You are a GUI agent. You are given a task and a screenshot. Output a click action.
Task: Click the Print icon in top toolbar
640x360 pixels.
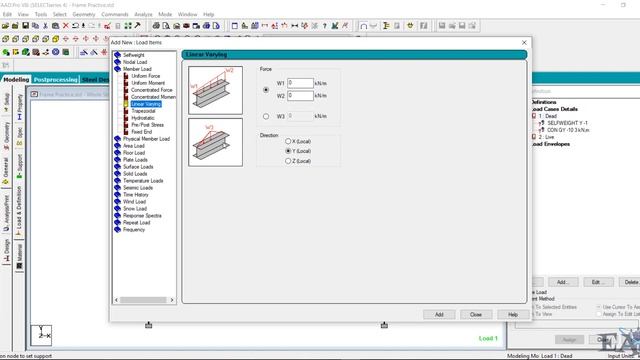pos(156,26)
